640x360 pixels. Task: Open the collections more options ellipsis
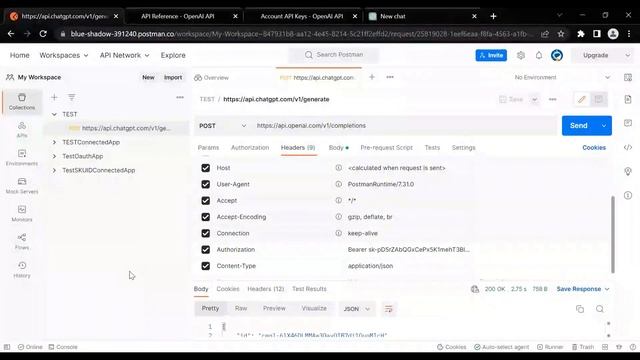[180, 97]
